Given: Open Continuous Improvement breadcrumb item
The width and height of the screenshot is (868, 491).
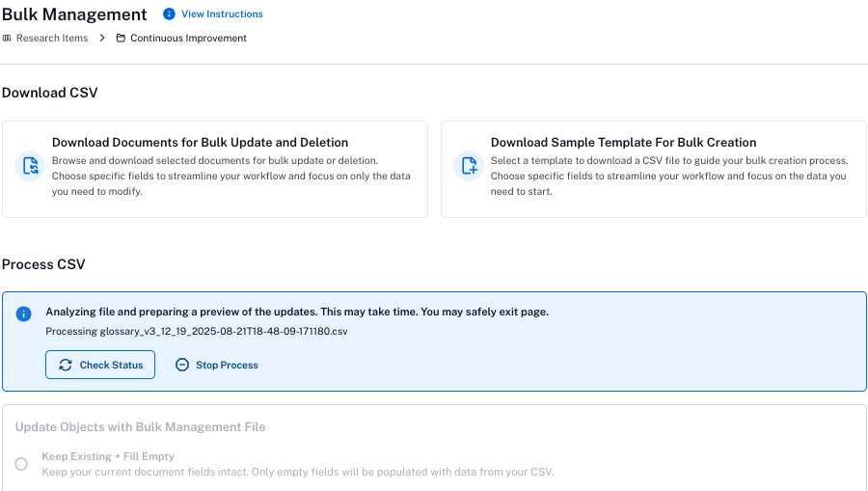Looking at the screenshot, I should point(188,39).
